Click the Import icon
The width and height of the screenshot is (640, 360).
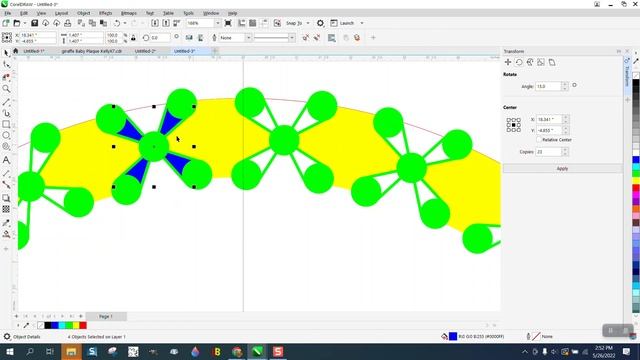click(x=155, y=23)
